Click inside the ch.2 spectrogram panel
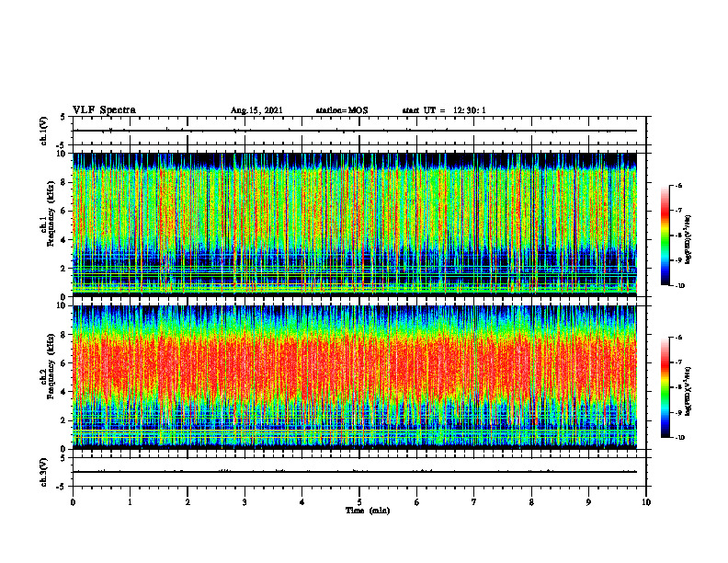728x563 pixels. [355, 377]
